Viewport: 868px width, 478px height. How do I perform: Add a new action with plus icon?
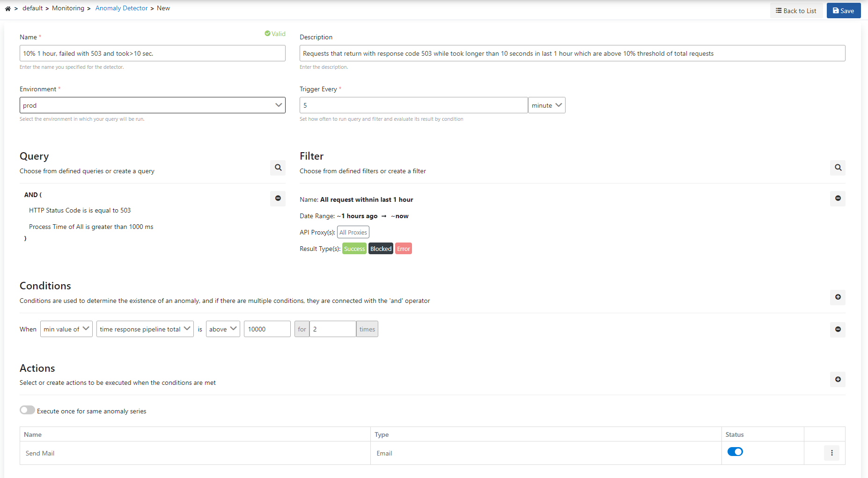tap(838, 380)
